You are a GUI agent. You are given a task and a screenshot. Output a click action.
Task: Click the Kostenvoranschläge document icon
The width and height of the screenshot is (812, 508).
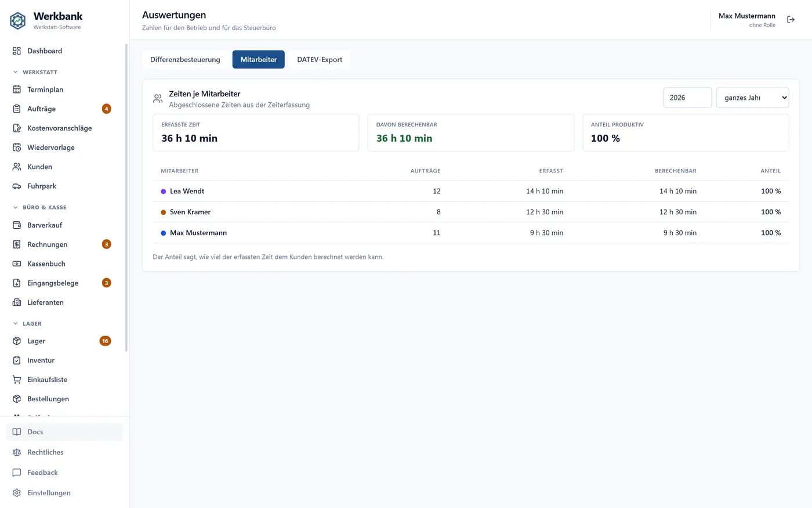click(17, 128)
